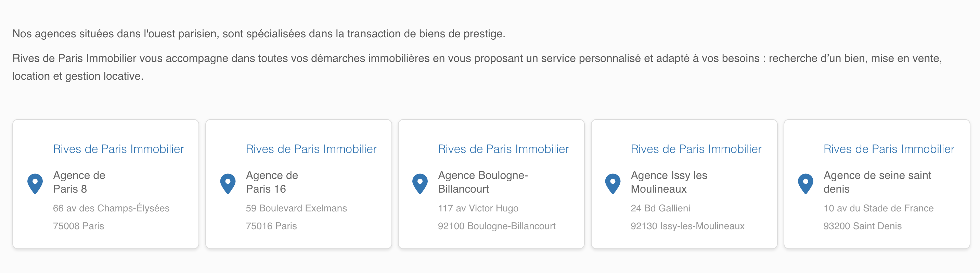This screenshot has width=980, height=273.
Task: Click the 66 av des Champs-Élysées address
Action: 111,208
